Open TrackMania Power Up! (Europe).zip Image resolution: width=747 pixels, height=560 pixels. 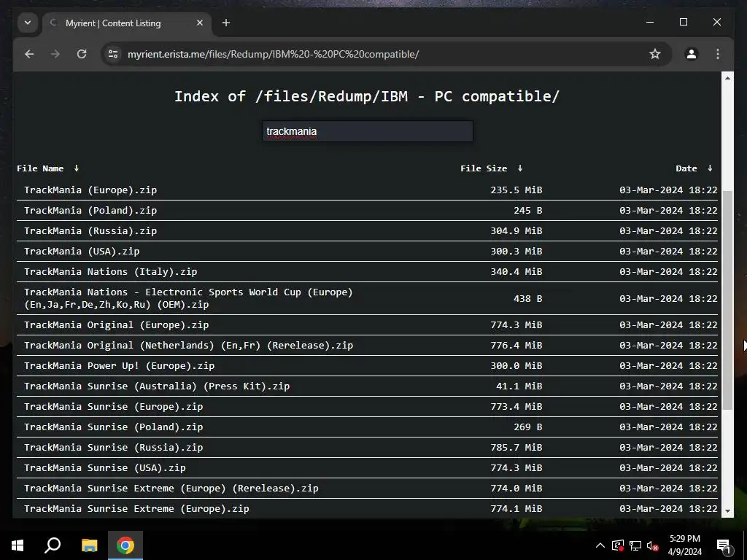tap(119, 366)
